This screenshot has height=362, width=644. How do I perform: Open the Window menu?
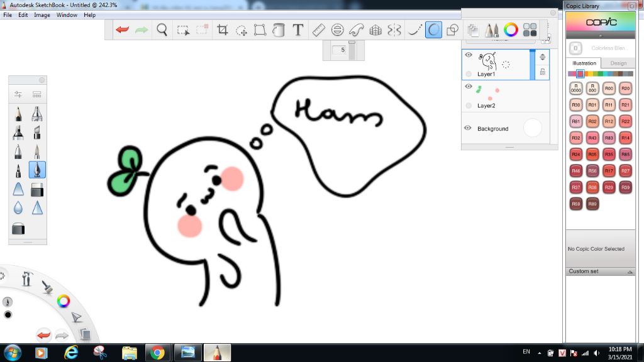coord(67,15)
